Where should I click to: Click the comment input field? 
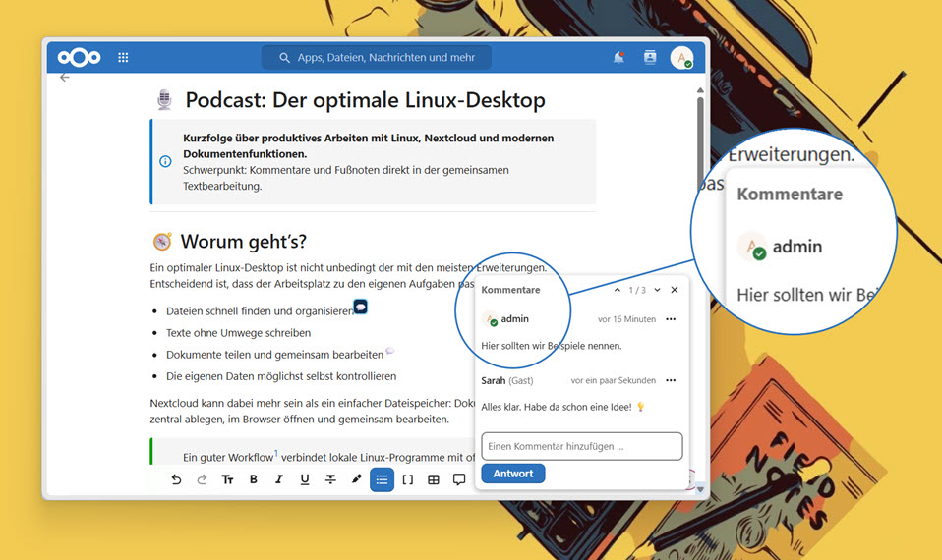coord(581,447)
